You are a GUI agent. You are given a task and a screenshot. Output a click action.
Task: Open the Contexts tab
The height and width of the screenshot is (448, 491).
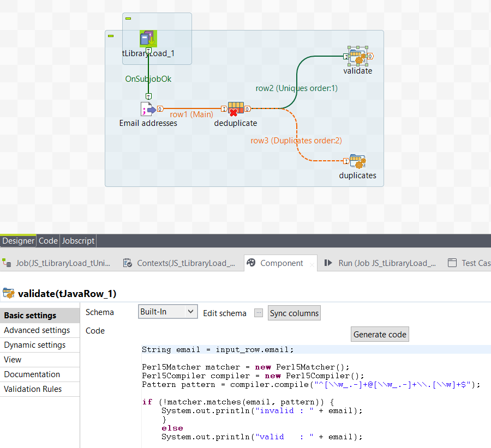pos(180,263)
